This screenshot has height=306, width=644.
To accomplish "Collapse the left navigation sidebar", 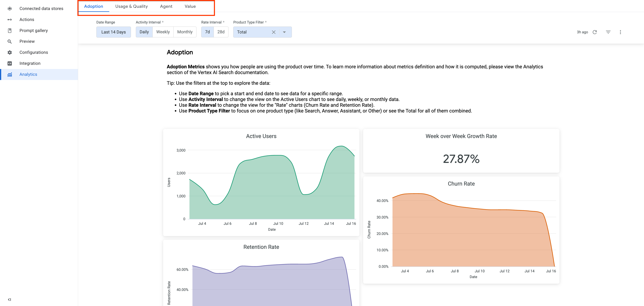I will point(9,299).
